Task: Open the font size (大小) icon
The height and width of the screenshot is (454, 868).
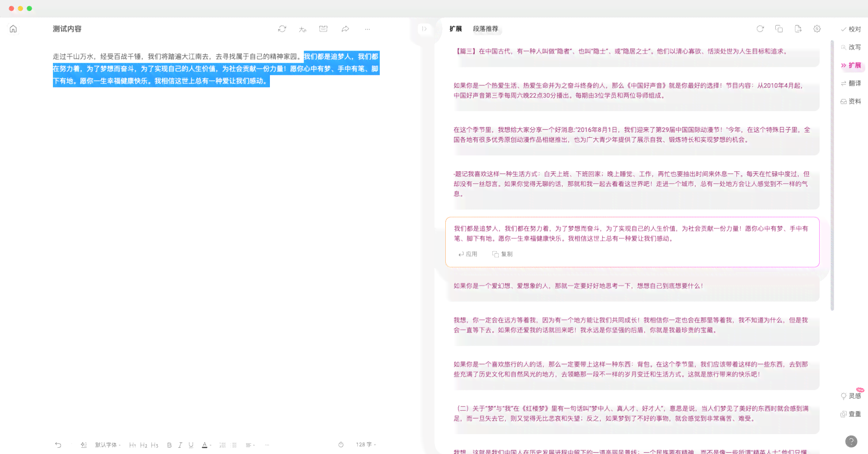Action: (x=302, y=29)
